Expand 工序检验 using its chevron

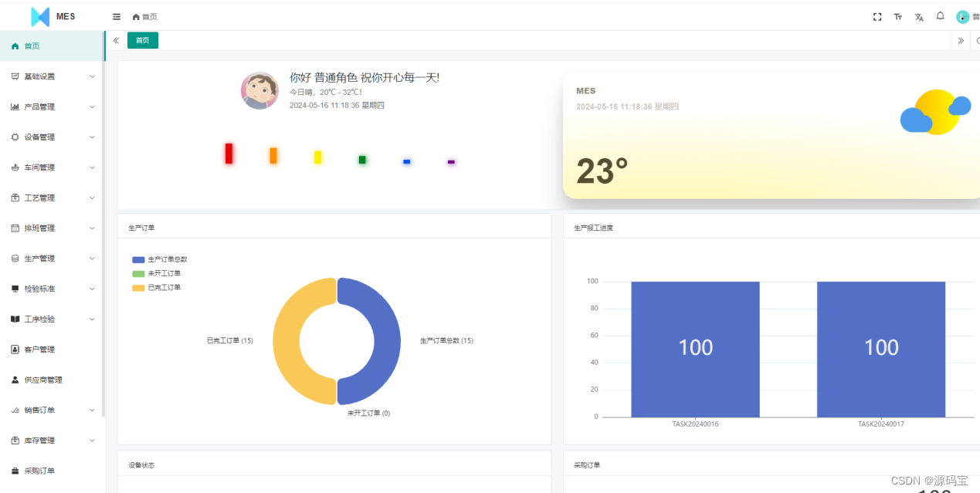coord(92,319)
